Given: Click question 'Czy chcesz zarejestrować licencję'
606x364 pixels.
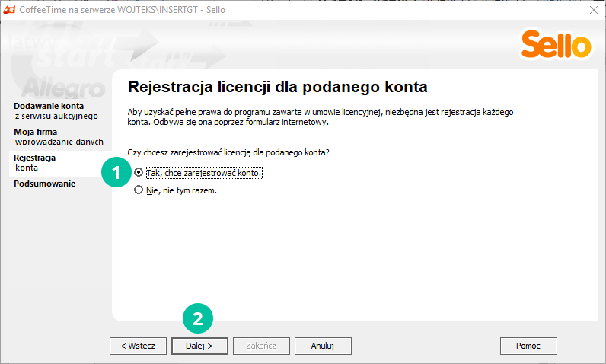Looking at the screenshot, I should click(228, 152).
